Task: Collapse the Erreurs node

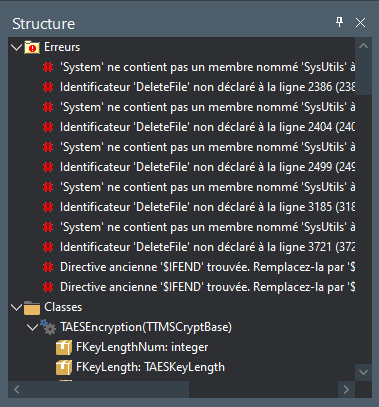Action: (16, 47)
